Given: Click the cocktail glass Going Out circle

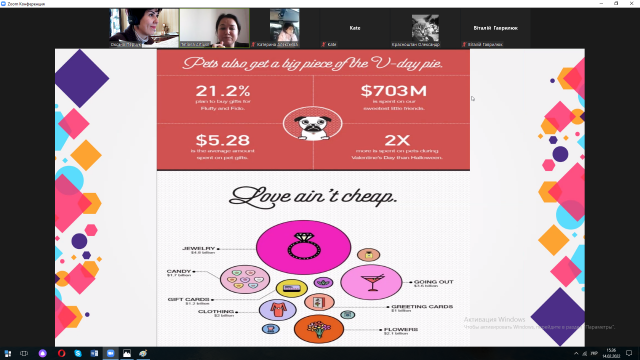Looking at the screenshot, I should click(371, 282).
